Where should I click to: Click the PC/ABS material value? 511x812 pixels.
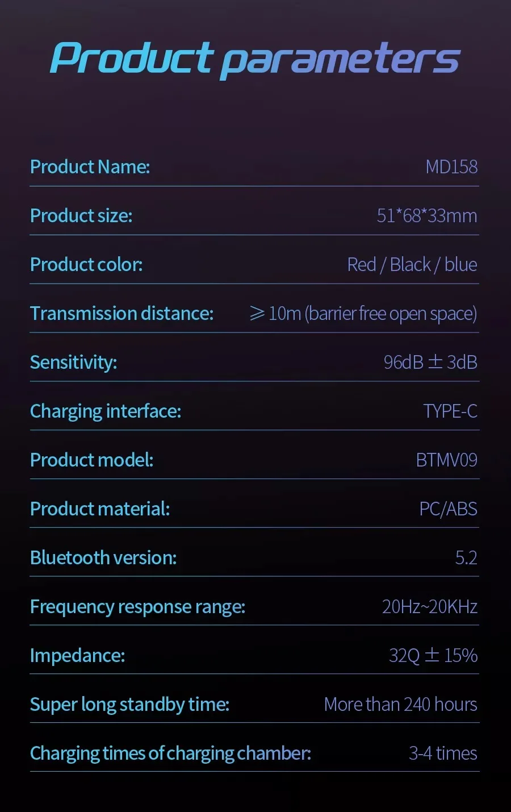coord(448,509)
